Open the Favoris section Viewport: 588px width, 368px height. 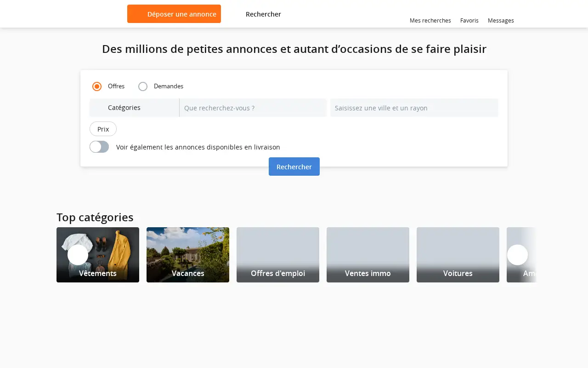[469, 20]
